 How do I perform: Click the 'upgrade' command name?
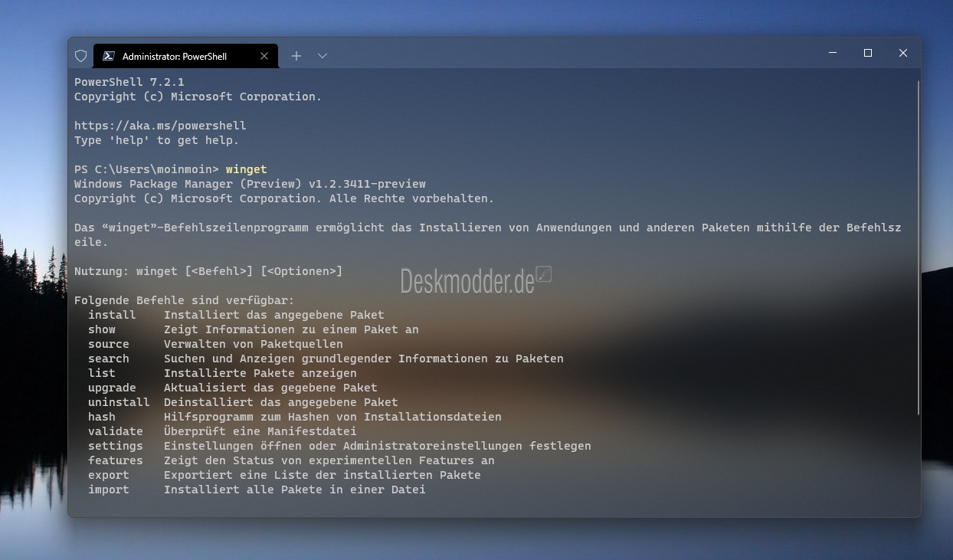point(112,388)
